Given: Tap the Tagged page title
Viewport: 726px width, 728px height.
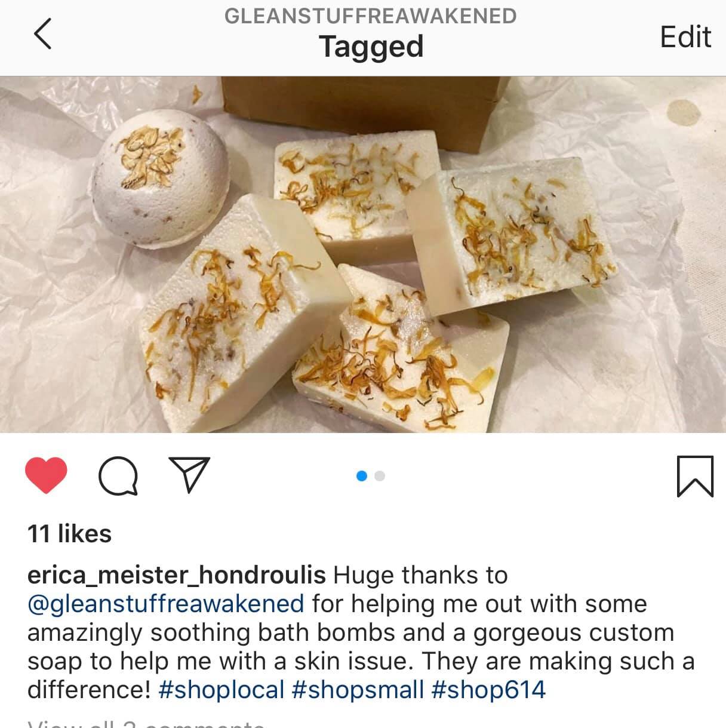Looking at the screenshot, I should (371, 47).
